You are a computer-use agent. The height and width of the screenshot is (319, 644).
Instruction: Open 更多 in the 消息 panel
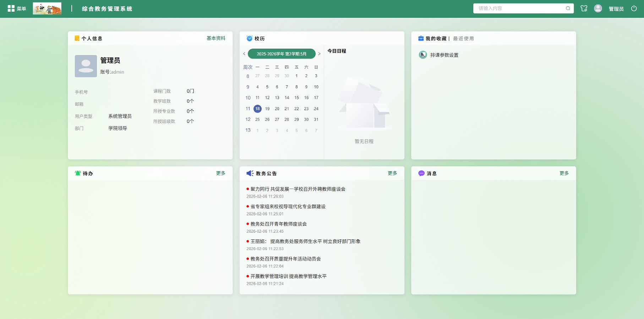(x=564, y=173)
